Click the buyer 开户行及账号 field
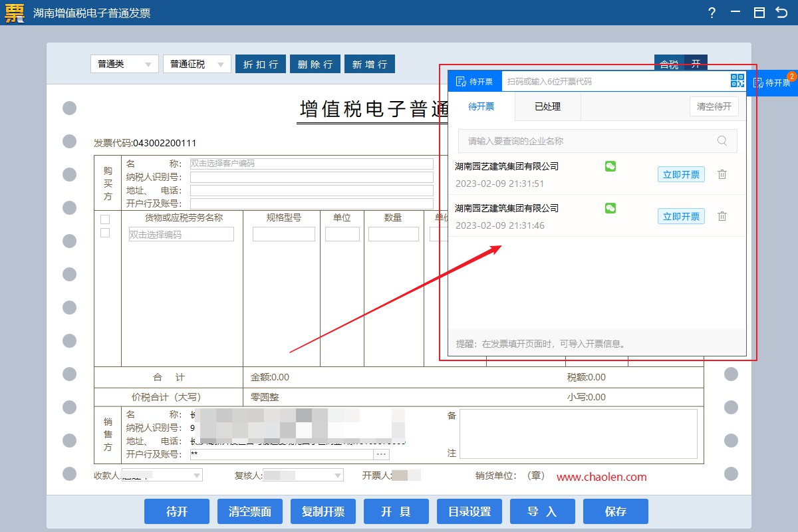Viewport: 798px width, 532px height. (311, 203)
